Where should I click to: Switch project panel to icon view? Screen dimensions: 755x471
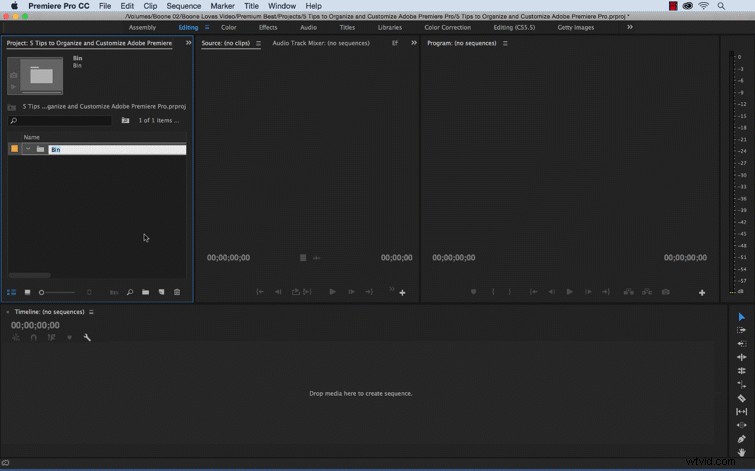click(27, 292)
